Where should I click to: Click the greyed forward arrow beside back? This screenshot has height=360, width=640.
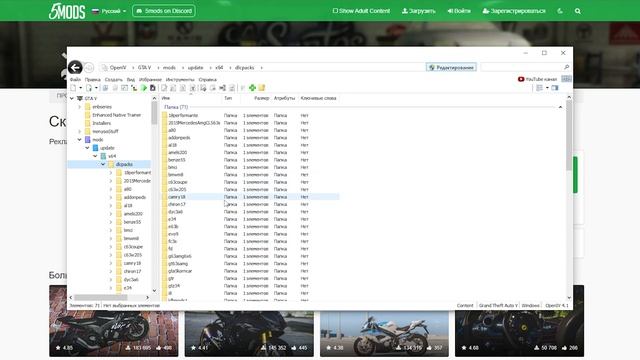point(89,67)
